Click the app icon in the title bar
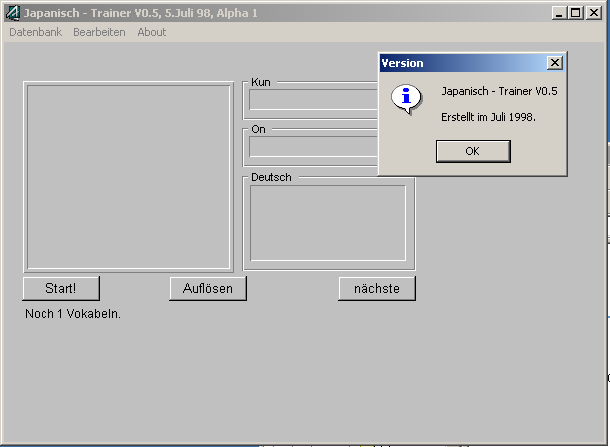610x447 pixels. 12,12
